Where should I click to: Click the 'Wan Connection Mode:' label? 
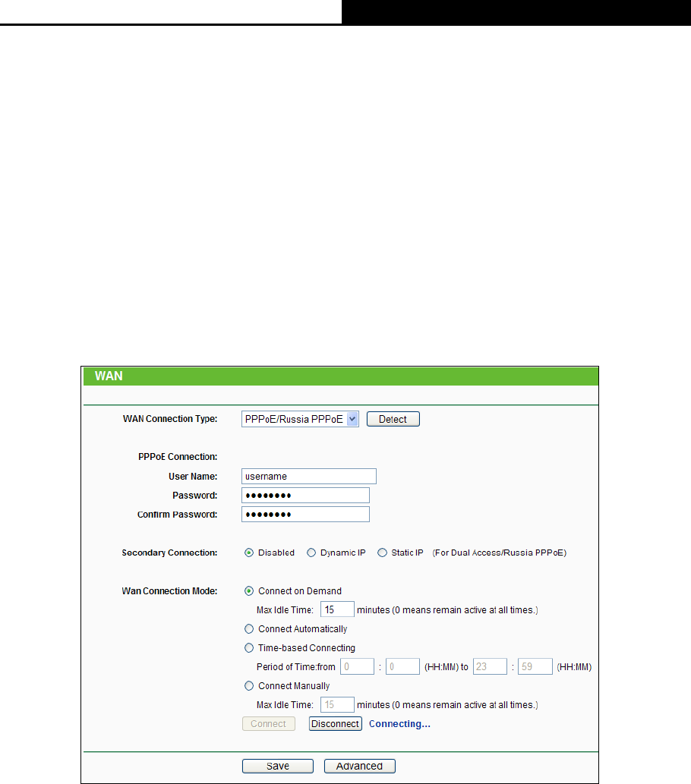[x=169, y=591]
